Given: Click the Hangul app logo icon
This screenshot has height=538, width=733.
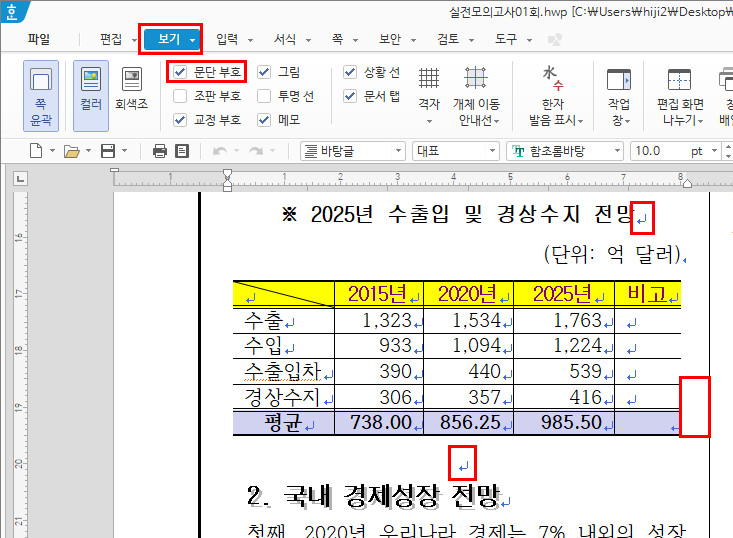Looking at the screenshot, I should click(x=12, y=11).
